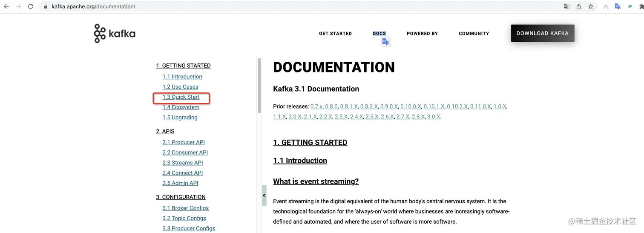Click the 'What is event streaming?' heading
The width and height of the screenshot is (644, 233).
point(316,181)
